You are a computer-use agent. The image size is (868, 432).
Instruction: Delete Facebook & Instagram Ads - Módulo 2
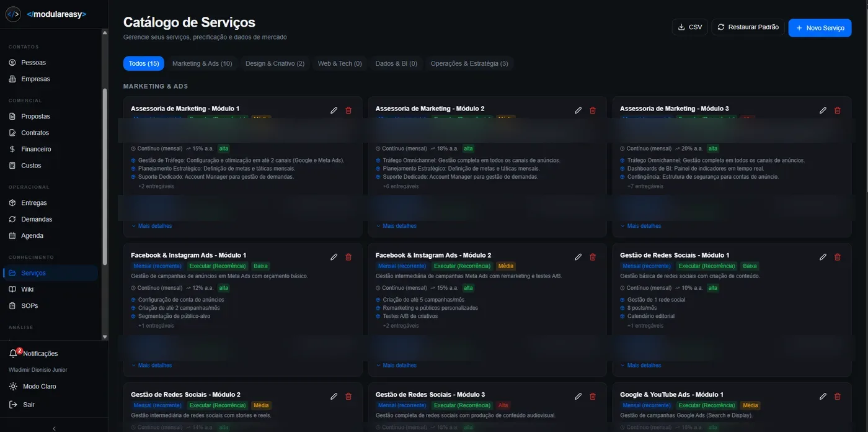(x=593, y=257)
